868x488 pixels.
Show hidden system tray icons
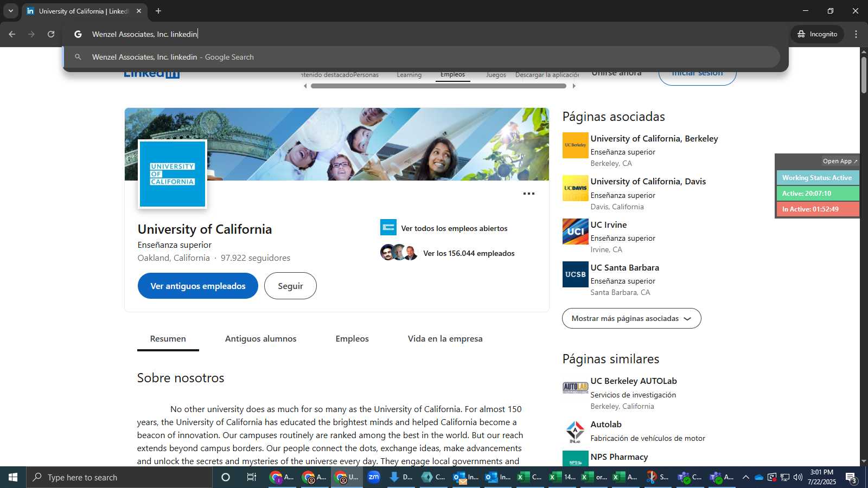[x=746, y=477]
